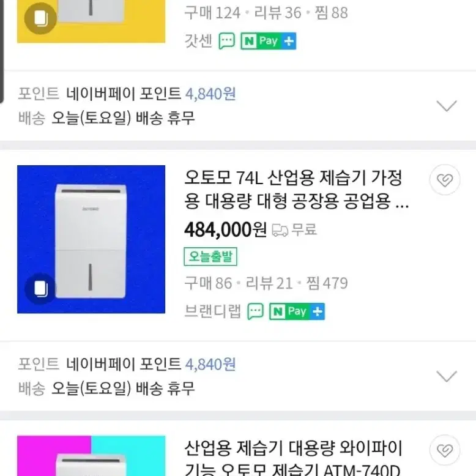View the pink and cyan dehumidifier thumbnail

tap(91, 456)
